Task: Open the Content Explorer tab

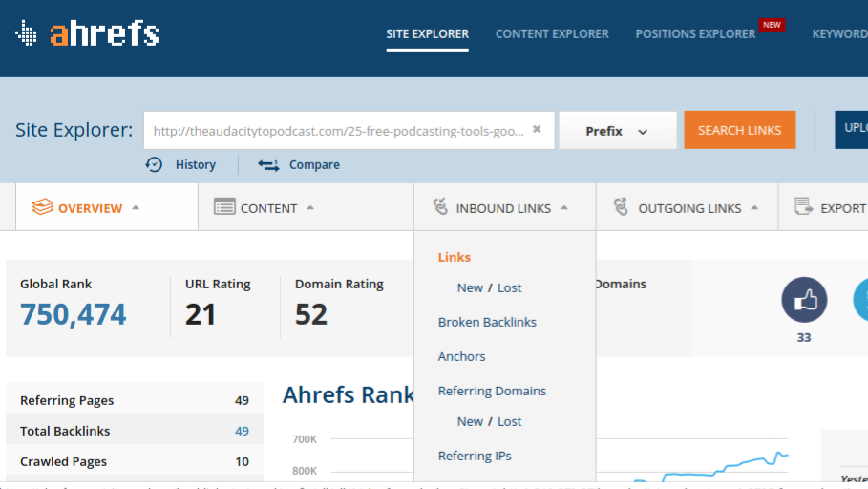Action: (x=552, y=33)
